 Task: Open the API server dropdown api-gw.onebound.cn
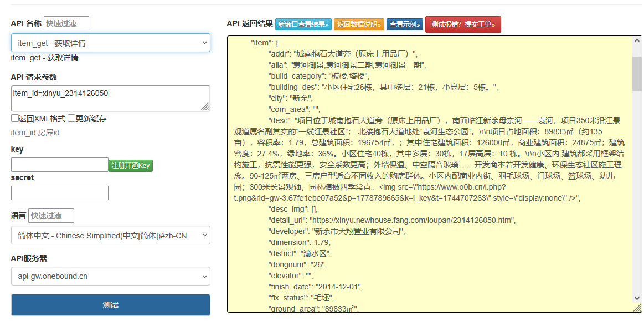click(x=111, y=276)
